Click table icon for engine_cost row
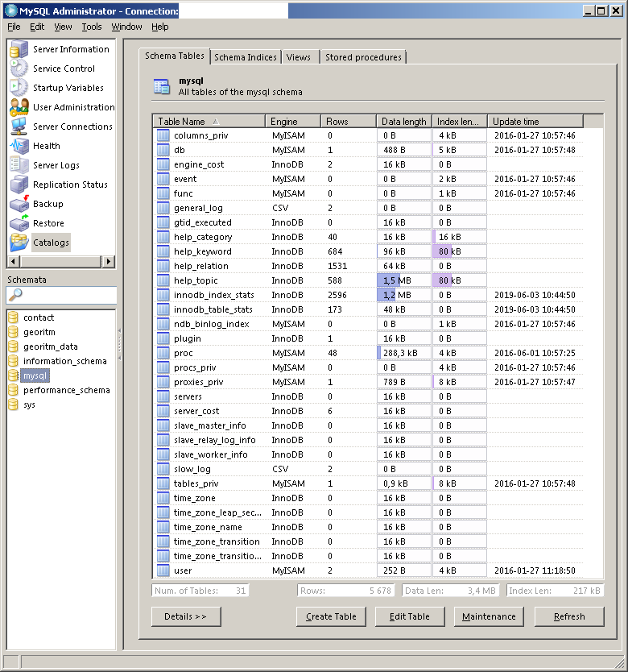This screenshot has width=628, height=672. 163,164
